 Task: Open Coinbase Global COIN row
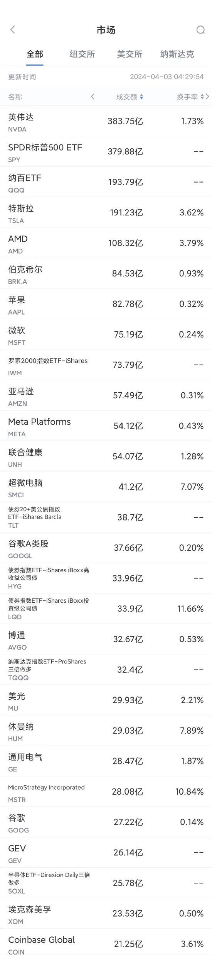point(106,944)
